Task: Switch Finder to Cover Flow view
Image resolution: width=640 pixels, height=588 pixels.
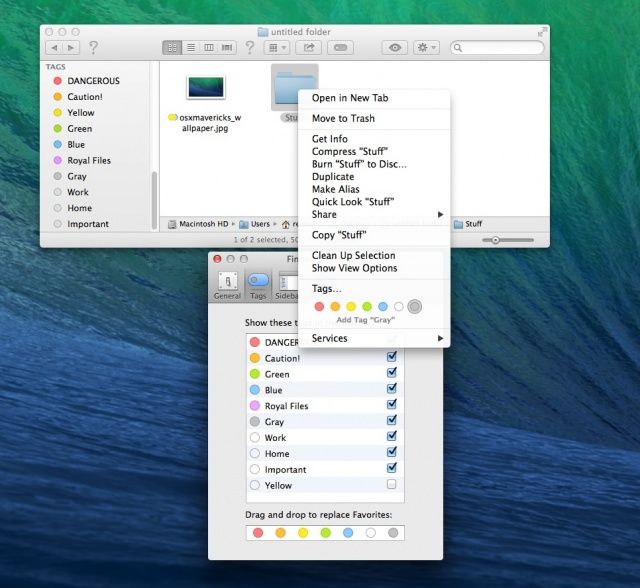Action: click(227, 48)
